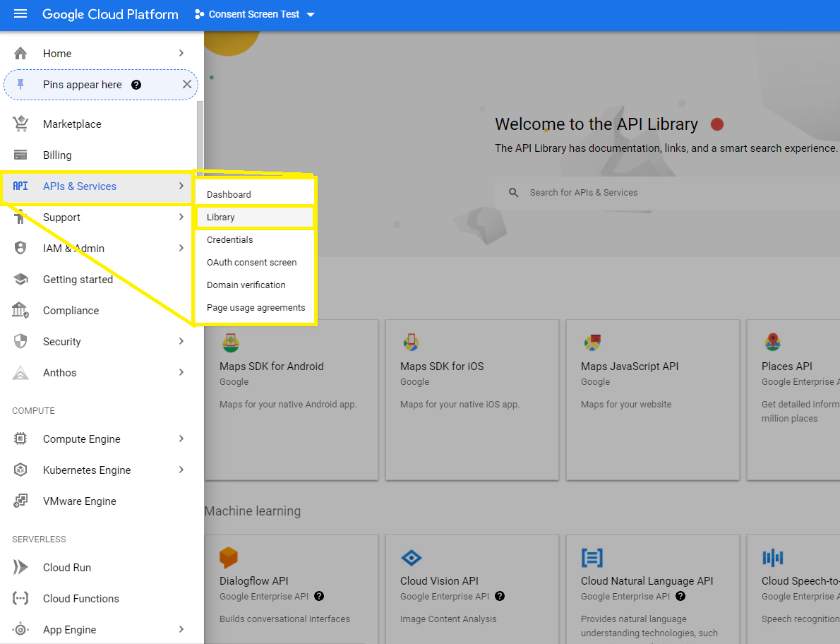Open the Cloud Vision API card title

coord(439,580)
